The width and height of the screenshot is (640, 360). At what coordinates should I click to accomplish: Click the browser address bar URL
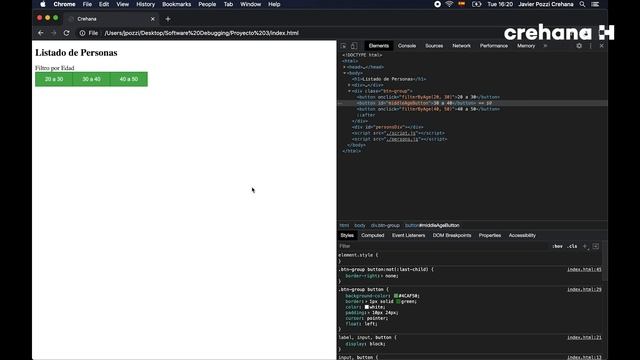[202, 33]
